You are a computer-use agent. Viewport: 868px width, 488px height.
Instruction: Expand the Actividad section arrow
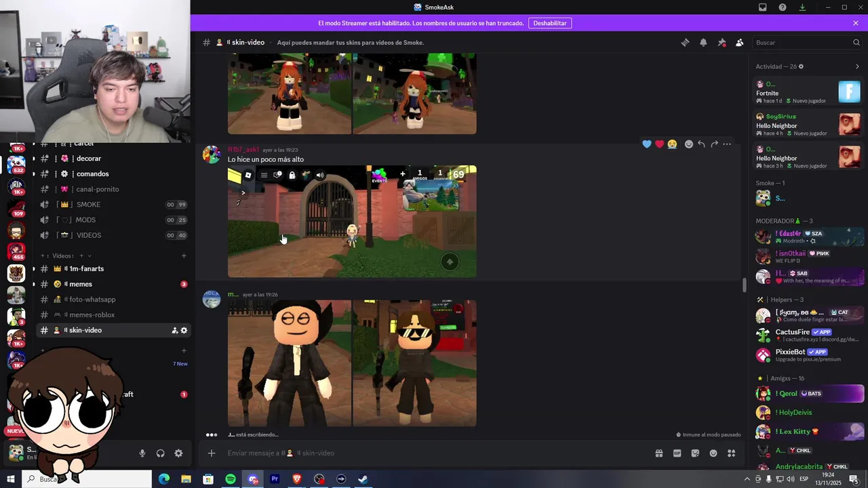pyautogui.click(x=857, y=66)
